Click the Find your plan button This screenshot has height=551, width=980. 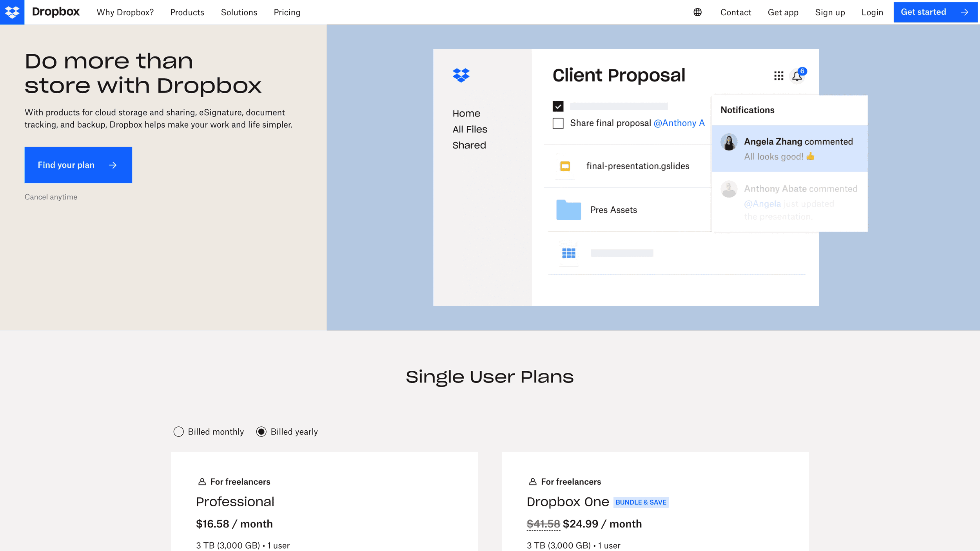click(x=78, y=165)
